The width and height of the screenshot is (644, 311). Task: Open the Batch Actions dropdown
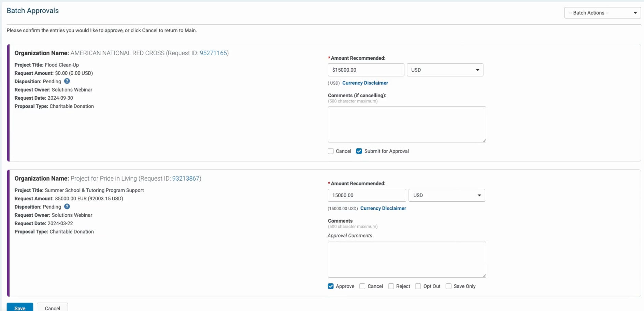tap(602, 13)
